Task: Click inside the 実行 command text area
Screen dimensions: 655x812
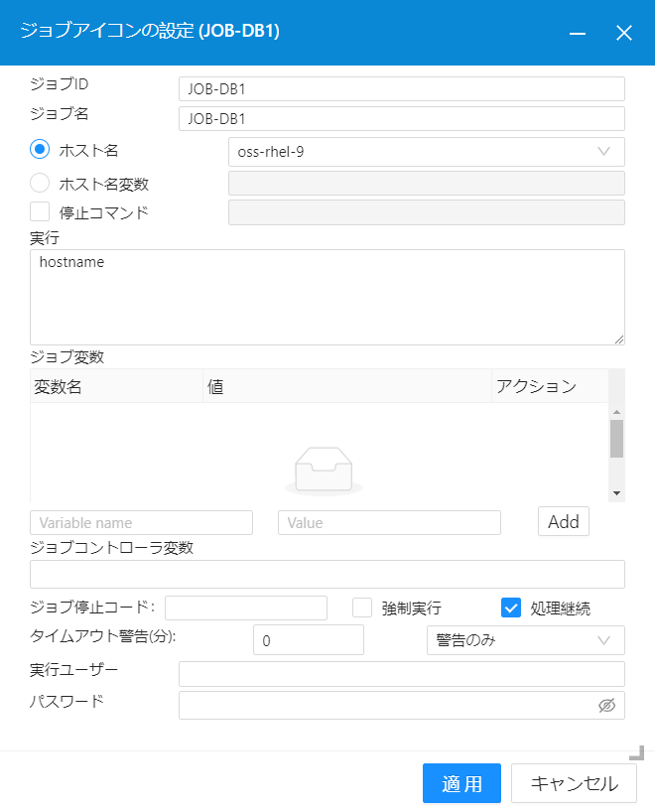Action: pos(327,297)
